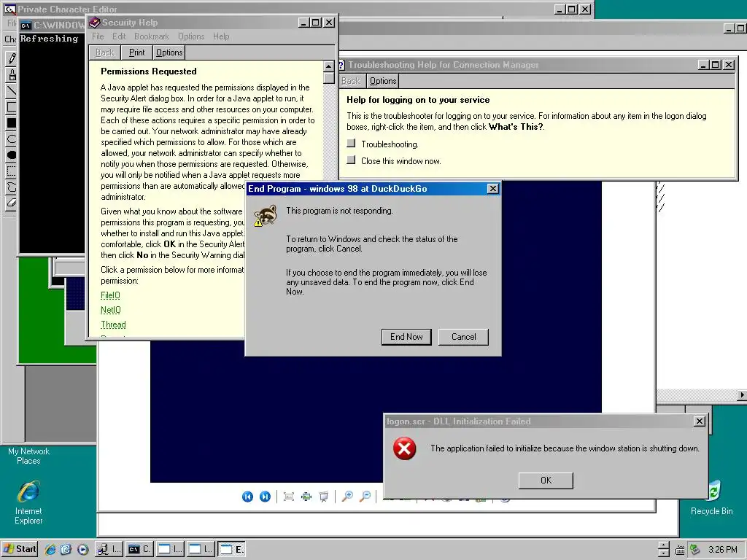Click the horizontal scrollbar right arrow behind the dialogs
The height and width of the screenshot is (560, 747).
pos(742,394)
